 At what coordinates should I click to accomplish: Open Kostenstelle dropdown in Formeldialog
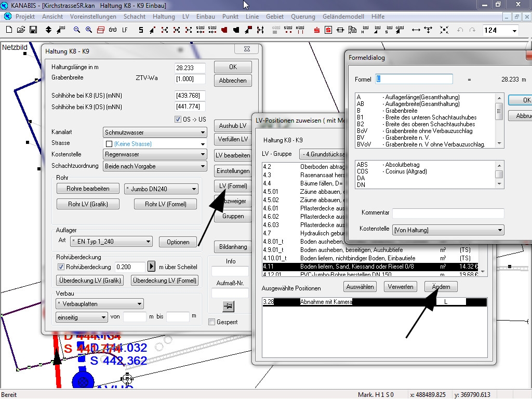[448, 230]
